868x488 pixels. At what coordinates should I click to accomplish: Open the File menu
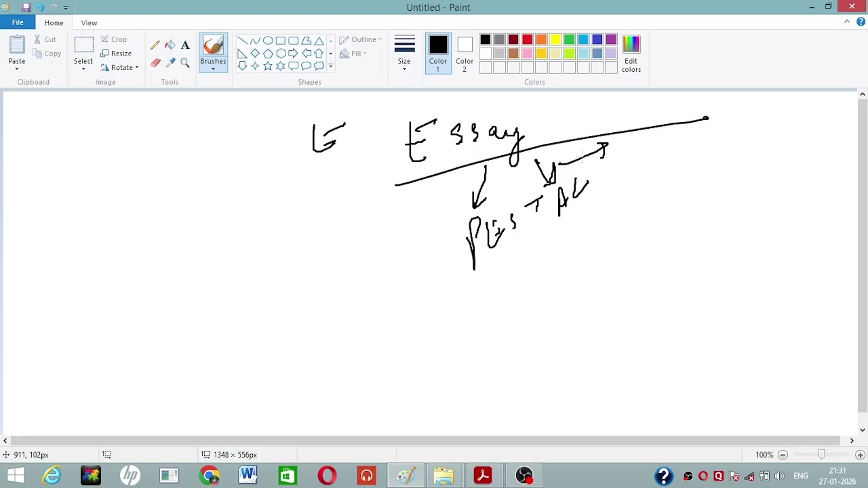(18, 22)
